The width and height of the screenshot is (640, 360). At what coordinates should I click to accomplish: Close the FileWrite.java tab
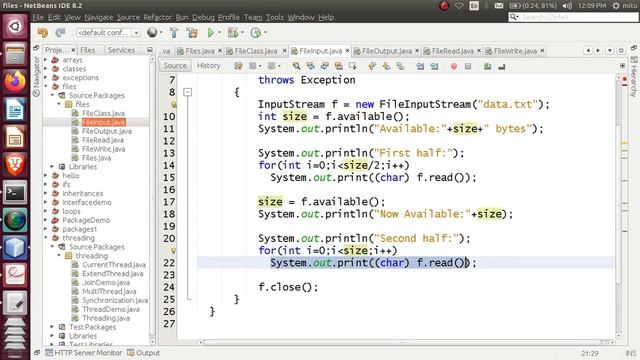pyautogui.click(x=542, y=51)
